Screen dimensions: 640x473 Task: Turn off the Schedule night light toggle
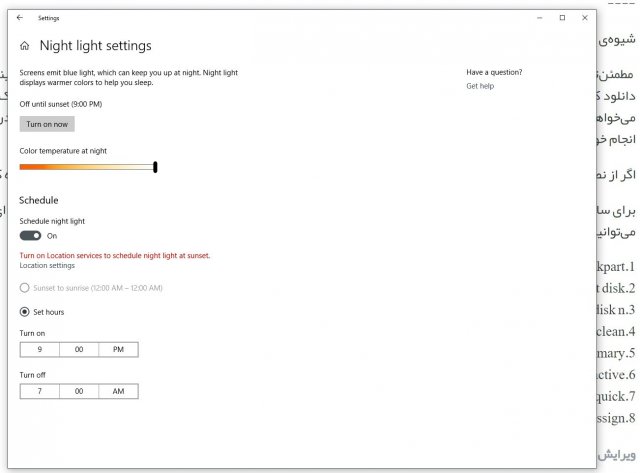[31, 235]
